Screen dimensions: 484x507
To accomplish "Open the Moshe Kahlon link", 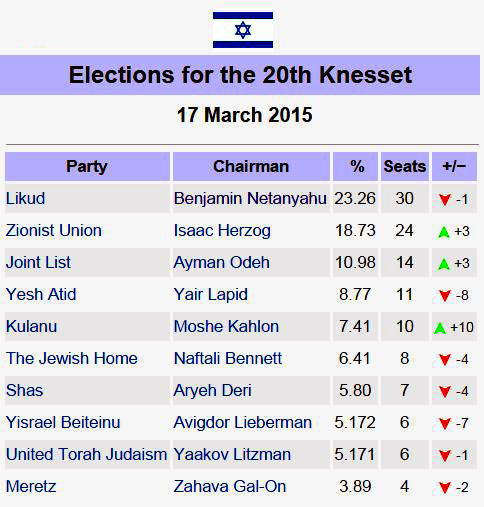I will click(226, 327).
